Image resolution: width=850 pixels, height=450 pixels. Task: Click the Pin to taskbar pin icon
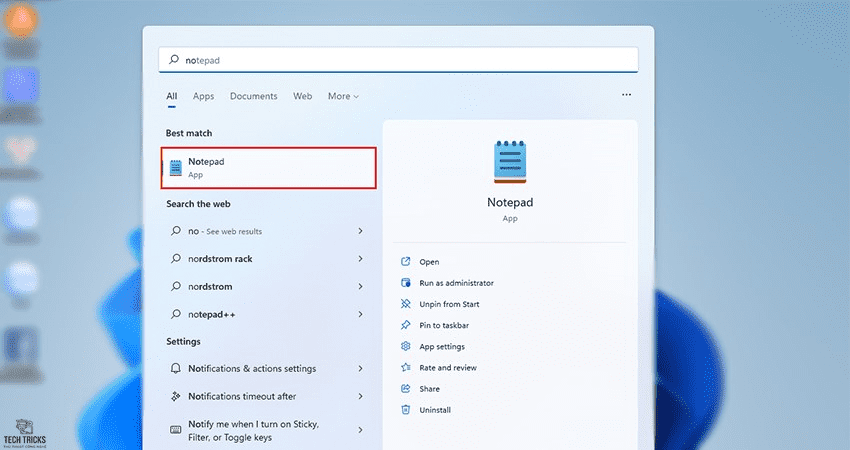[x=405, y=325]
